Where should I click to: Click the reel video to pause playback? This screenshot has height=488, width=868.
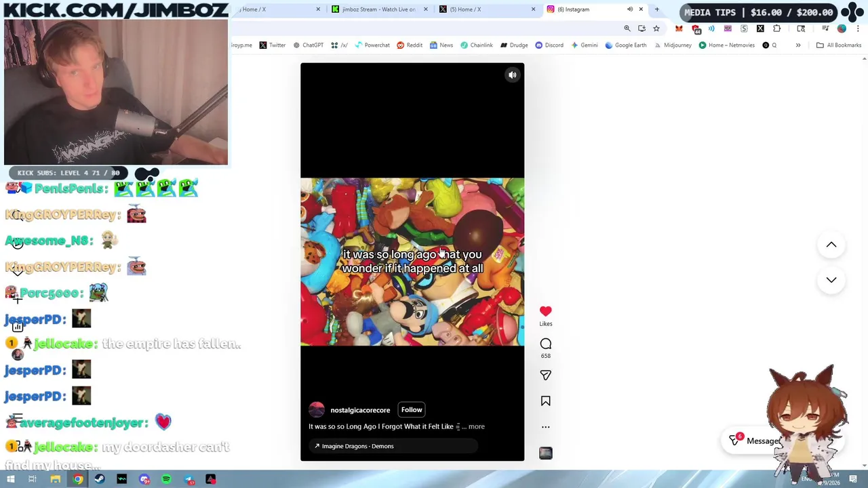[412, 262]
